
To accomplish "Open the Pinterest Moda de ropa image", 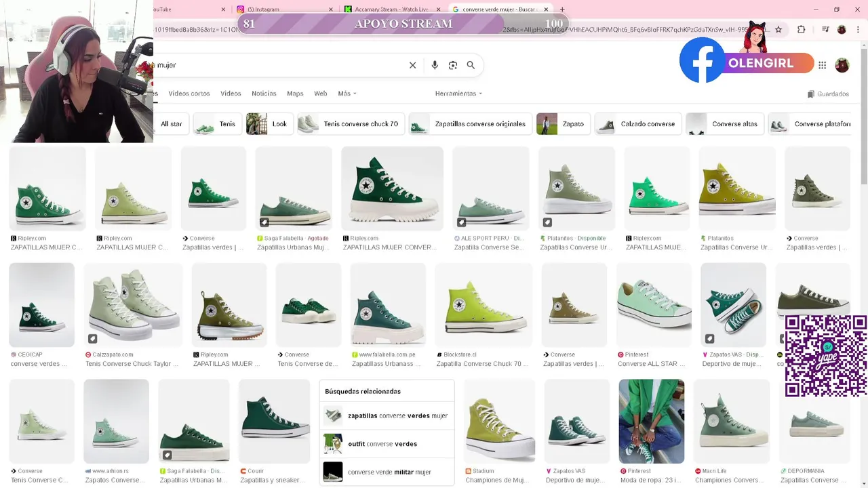I will pyautogui.click(x=651, y=422).
